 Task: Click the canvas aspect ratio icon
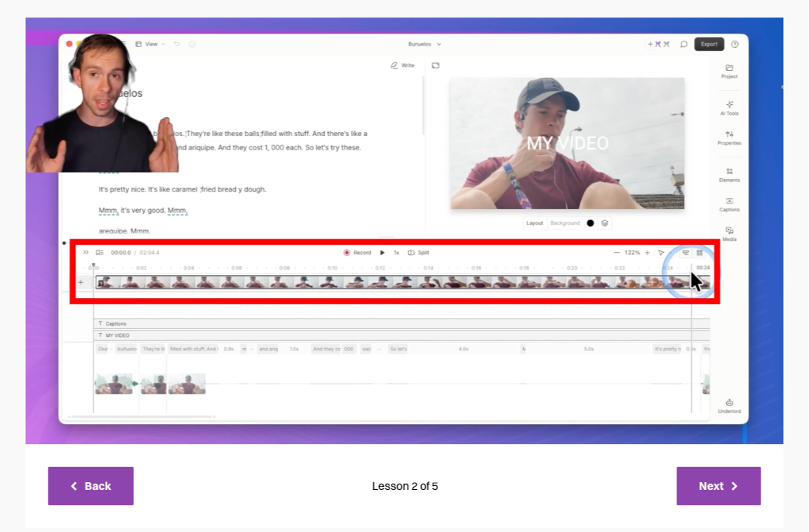coord(436,65)
